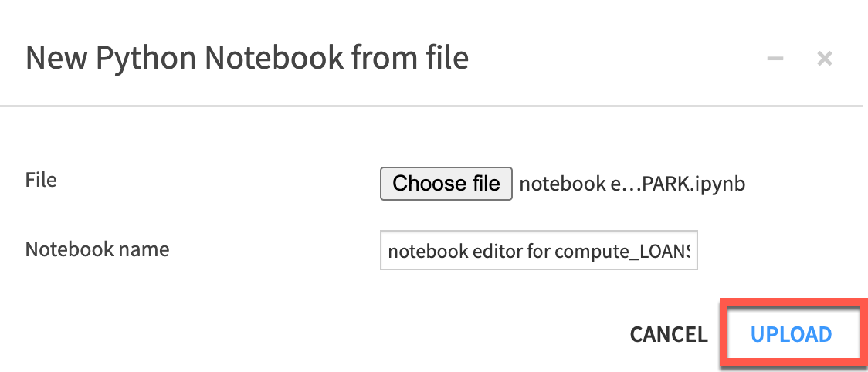The height and width of the screenshot is (372, 868).
Task: Confirm import by pressing UPLOAD
Action: [791, 334]
